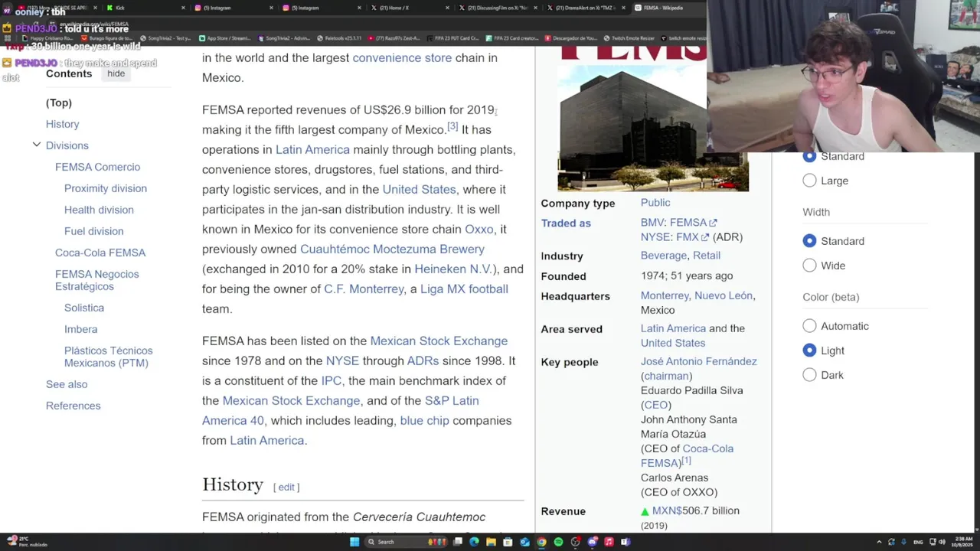Open Microsoft Teams from the taskbar
Viewport: 980px width, 551px height.
tap(626, 542)
